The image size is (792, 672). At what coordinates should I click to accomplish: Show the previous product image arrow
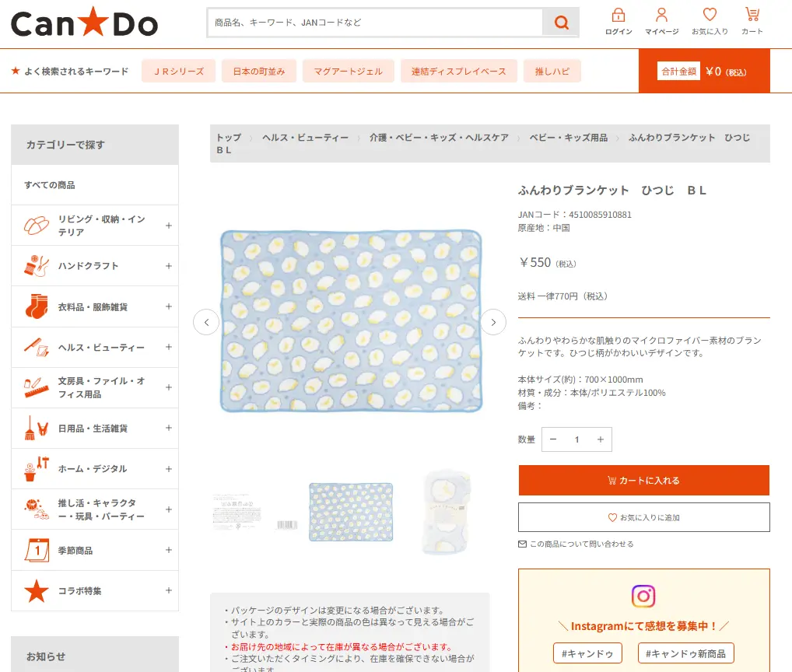206,322
